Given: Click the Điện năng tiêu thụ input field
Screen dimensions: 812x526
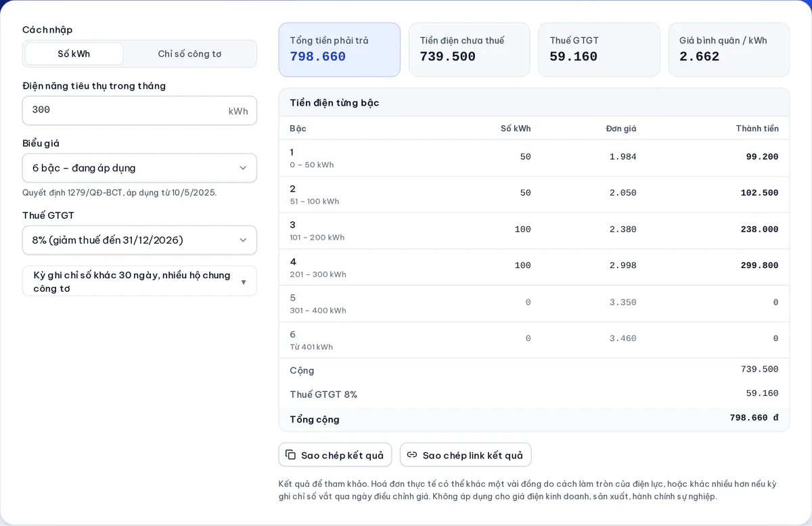Looking at the screenshot, I should coord(139,110).
